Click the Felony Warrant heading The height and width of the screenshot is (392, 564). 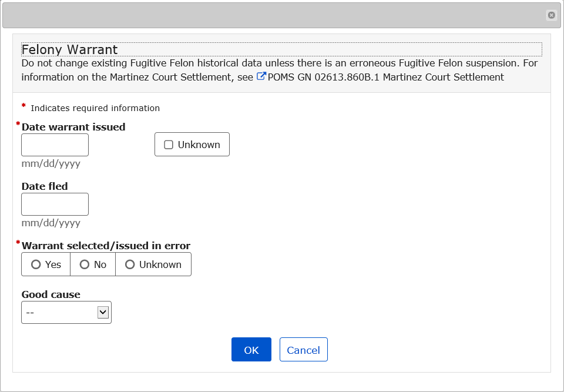pyautogui.click(x=69, y=50)
